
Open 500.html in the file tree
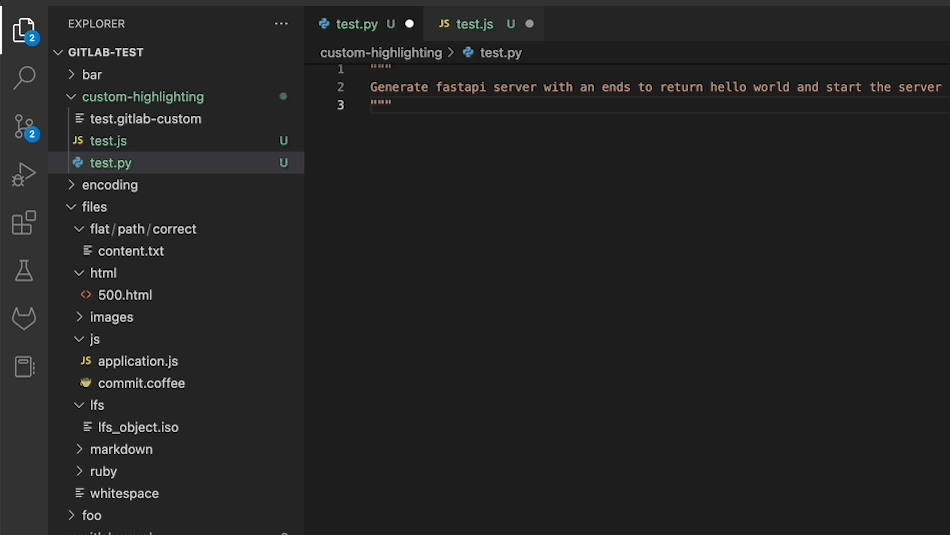point(125,295)
